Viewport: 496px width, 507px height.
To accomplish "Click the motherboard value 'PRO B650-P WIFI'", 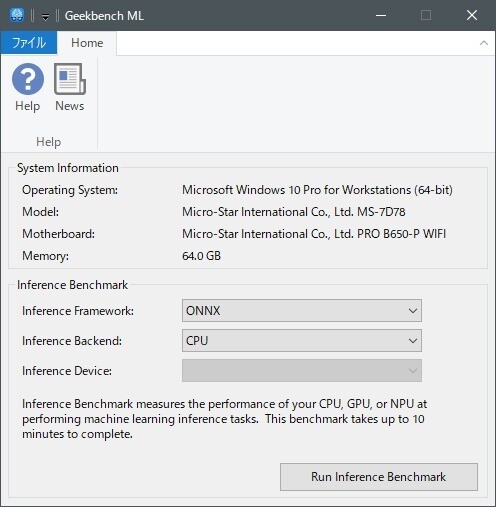I will (401, 234).
